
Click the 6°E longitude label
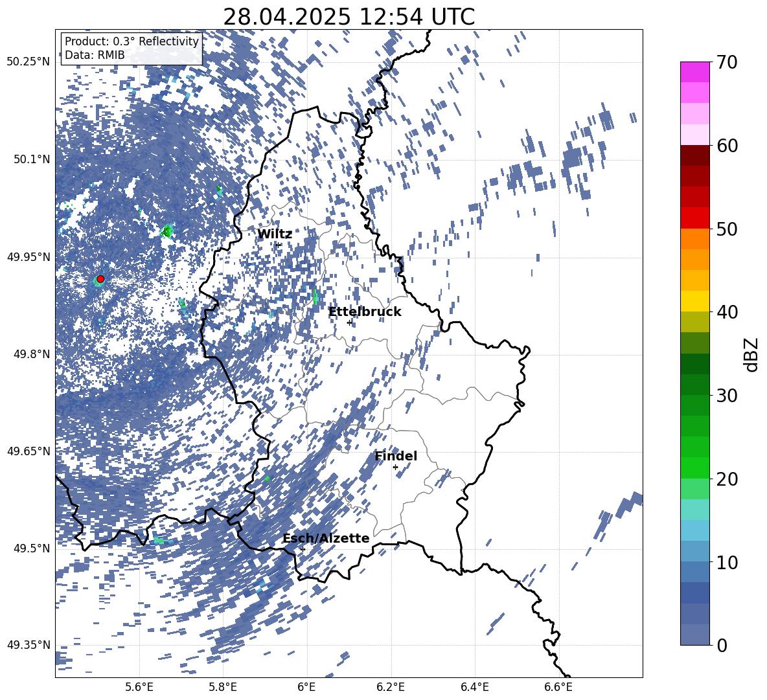306,687
